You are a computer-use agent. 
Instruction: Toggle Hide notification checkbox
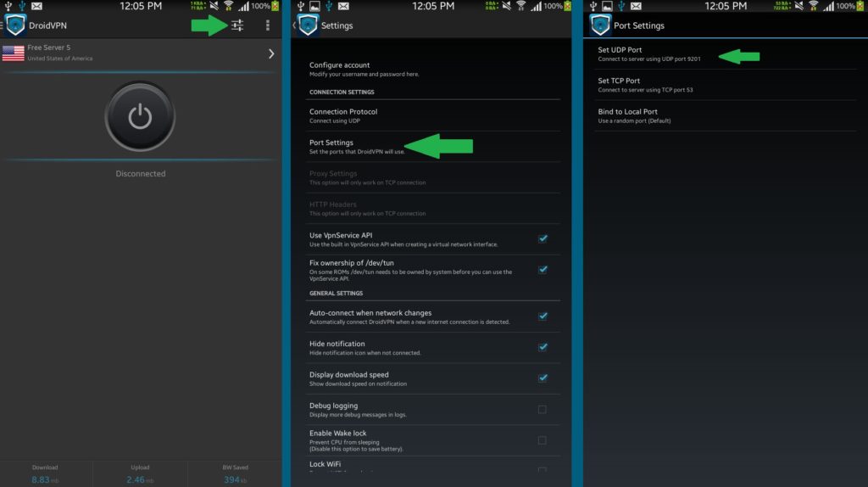coord(542,347)
